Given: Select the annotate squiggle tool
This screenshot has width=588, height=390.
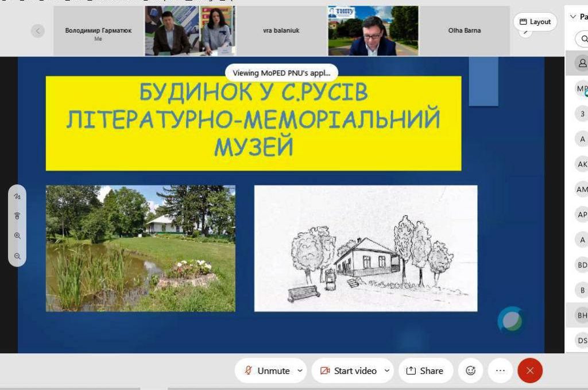Looking at the screenshot, I should point(17,196).
